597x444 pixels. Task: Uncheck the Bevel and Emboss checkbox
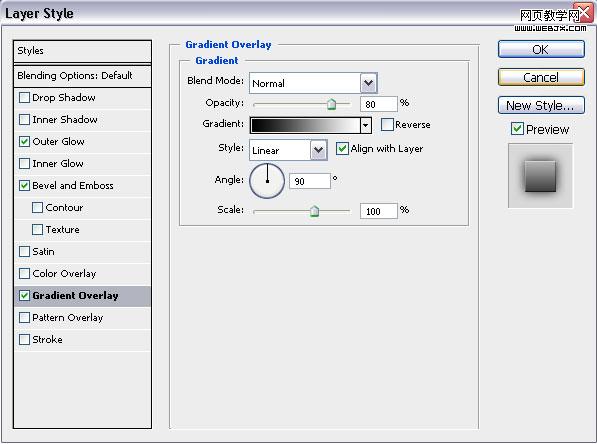pos(24,185)
